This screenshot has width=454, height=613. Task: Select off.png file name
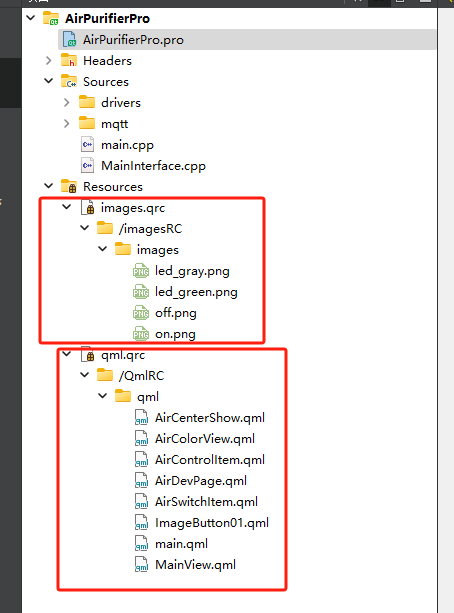176,313
